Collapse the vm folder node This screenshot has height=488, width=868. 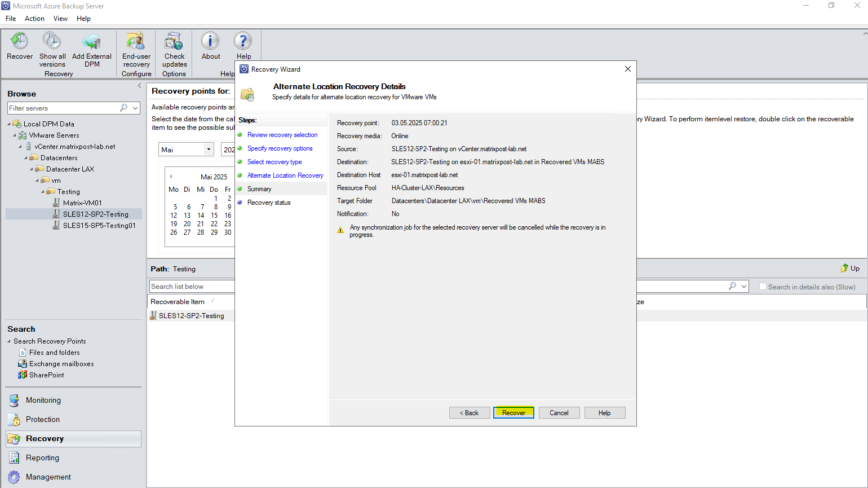pyautogui.click(x=37, y=181)
